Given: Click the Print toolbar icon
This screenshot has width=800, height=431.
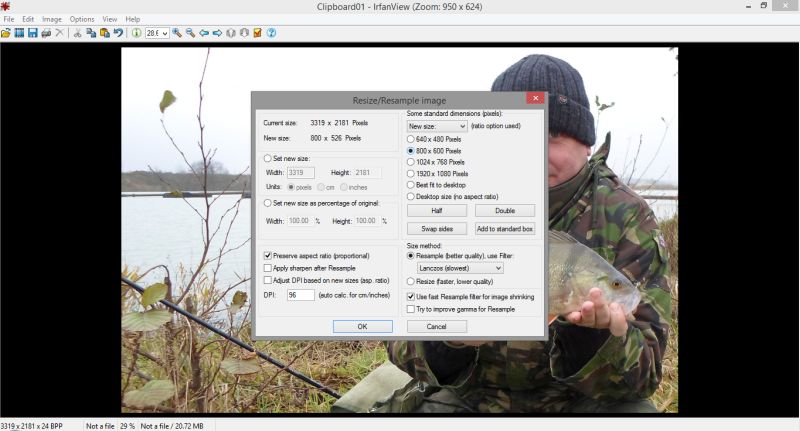Looking at the screenshot, I should pyautogui.click(x=46, y=33).
